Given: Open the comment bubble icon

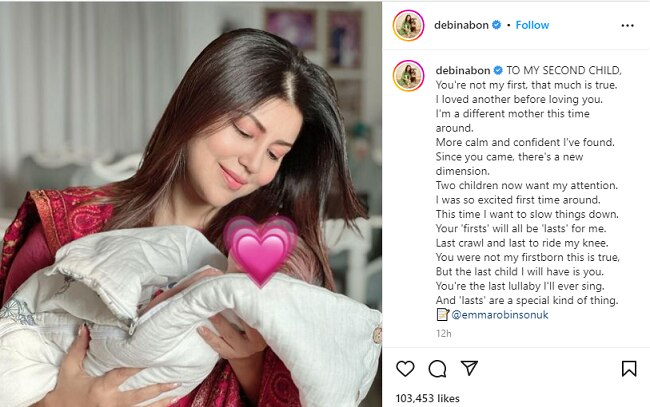Looking at the screenshot, I should (437, 368).
